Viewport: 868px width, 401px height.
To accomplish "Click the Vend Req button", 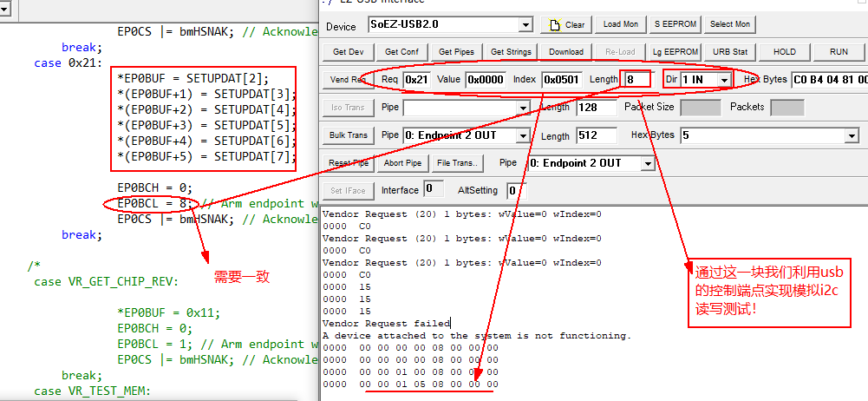I will [x=348, y=80].
